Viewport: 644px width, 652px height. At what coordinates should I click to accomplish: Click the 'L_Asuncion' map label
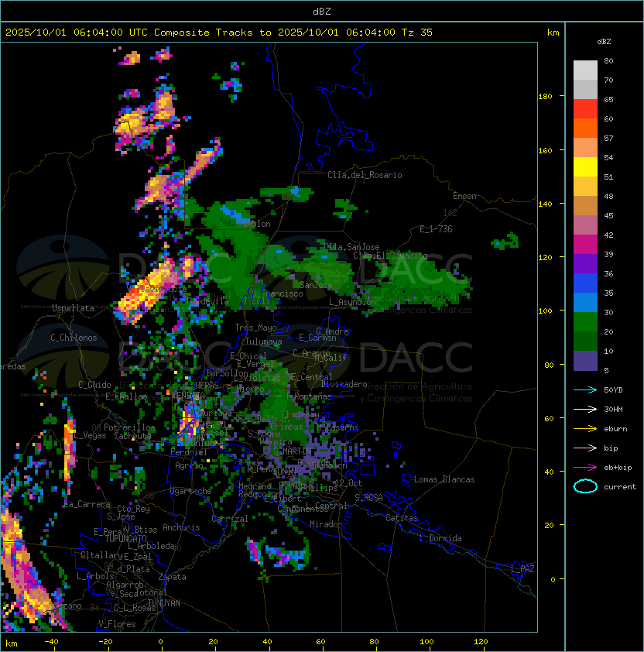[352, 302]
